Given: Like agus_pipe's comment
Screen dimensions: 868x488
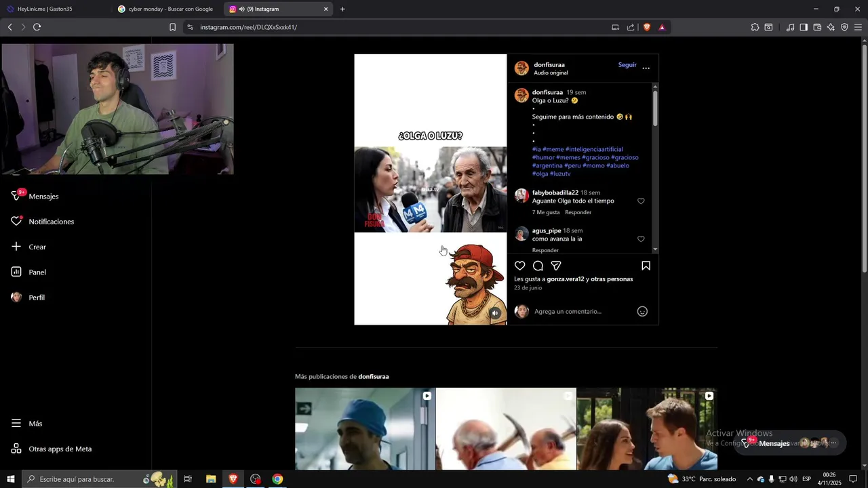Looking at the screenshot, I should point(641,239).
